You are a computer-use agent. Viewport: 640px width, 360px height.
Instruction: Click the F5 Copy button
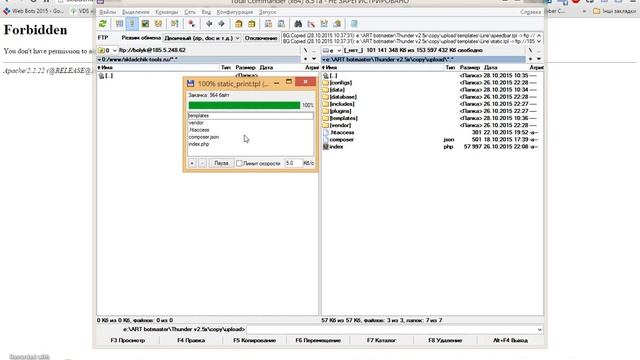point(255,340)
